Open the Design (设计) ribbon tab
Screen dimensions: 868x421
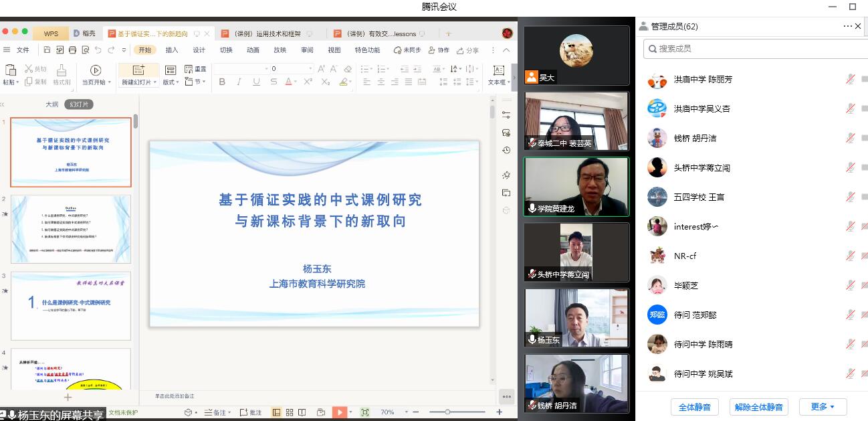[199, 50]
